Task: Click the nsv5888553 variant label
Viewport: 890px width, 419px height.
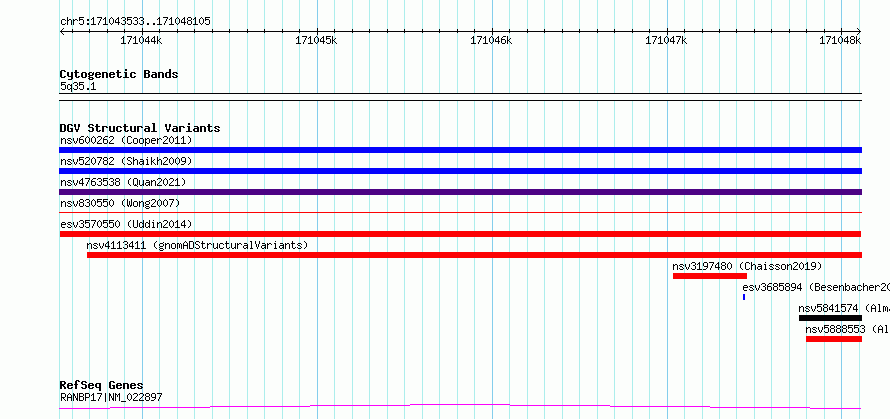Action: pyautogui.click(x=847, y=329)
